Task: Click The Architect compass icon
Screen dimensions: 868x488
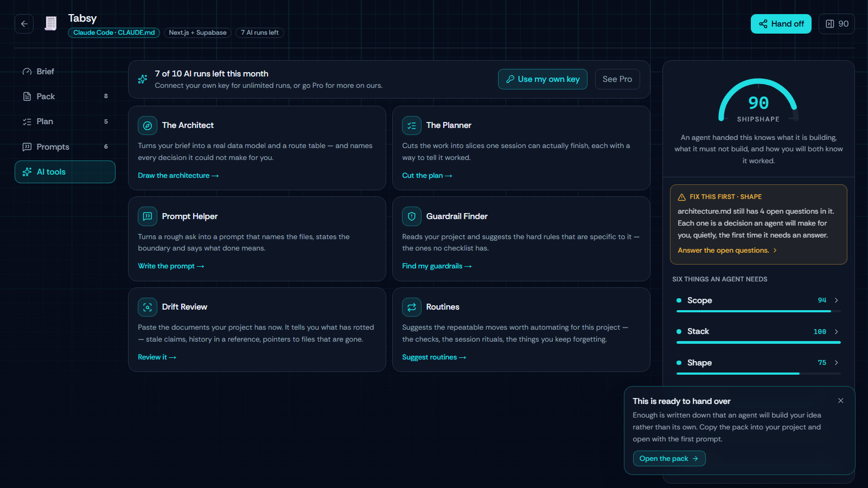Action: 148,125
